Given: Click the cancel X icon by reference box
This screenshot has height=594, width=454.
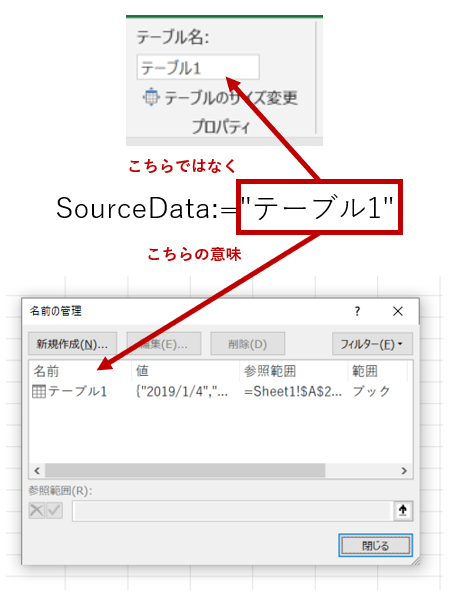Looking at the screenshot, I should click(37, 510).
